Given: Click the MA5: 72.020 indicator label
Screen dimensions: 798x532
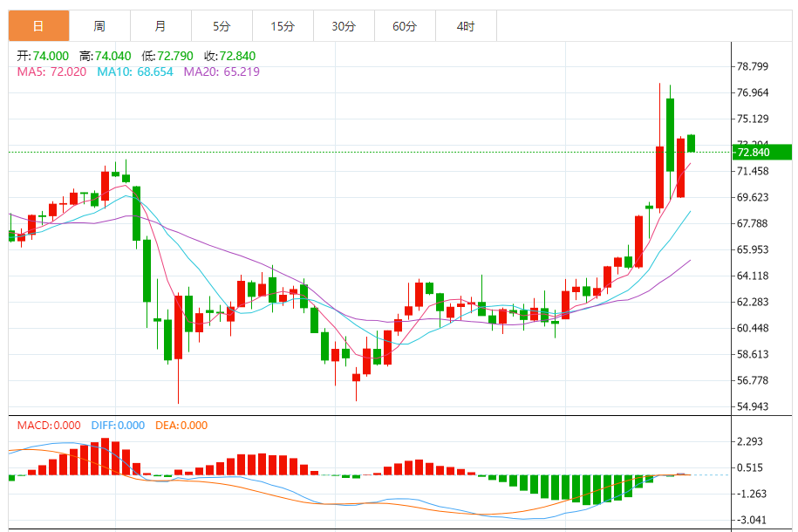Looking at the screenshot, I should [x=52, y=72].
